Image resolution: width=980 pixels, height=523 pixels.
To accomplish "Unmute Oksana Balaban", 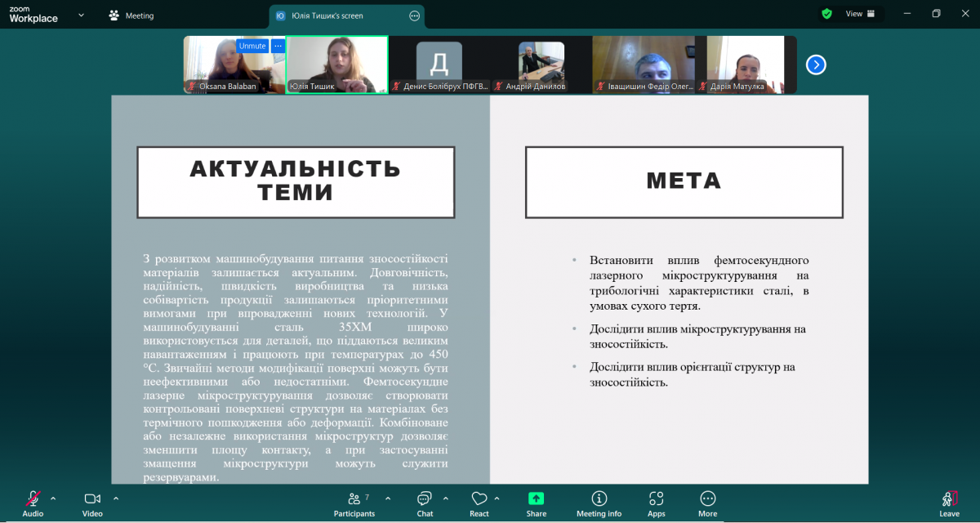I will click(252, 46).
